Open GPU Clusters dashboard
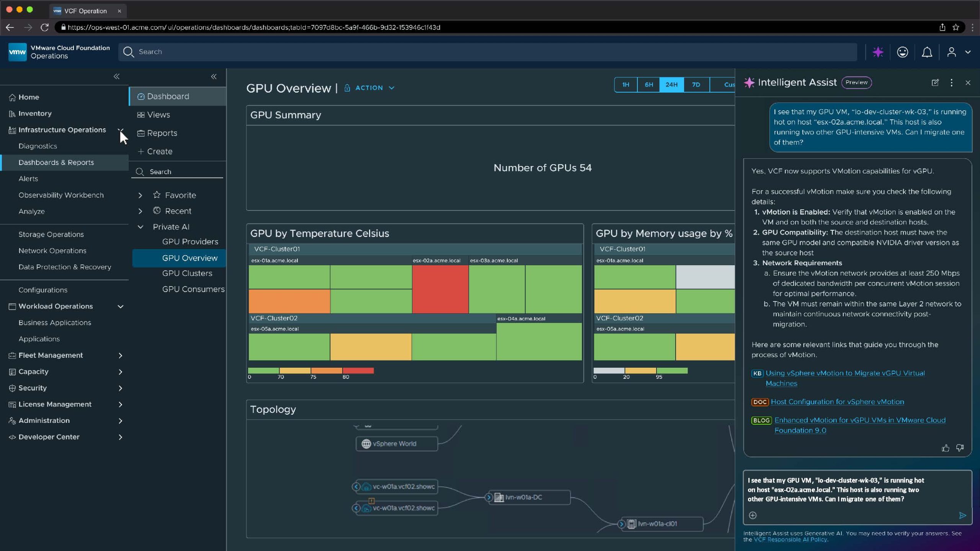Screen dimensions: 980x551 coord(187,273)
